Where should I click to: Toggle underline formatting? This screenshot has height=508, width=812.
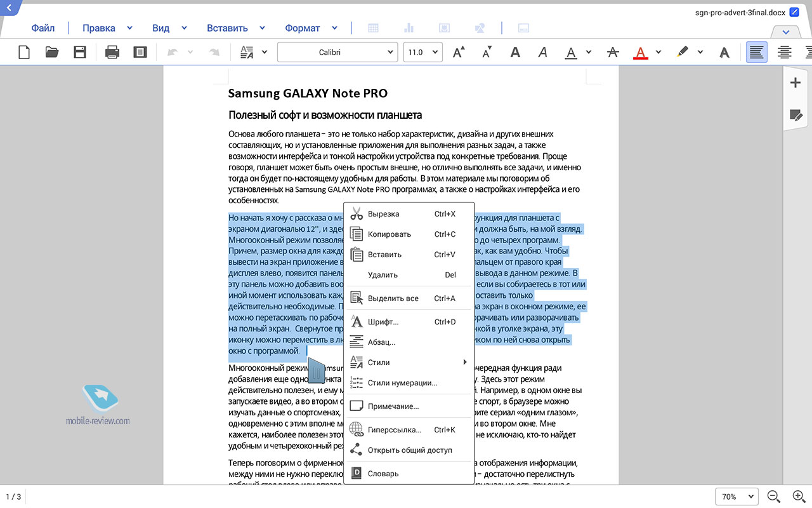coord(571,53)
